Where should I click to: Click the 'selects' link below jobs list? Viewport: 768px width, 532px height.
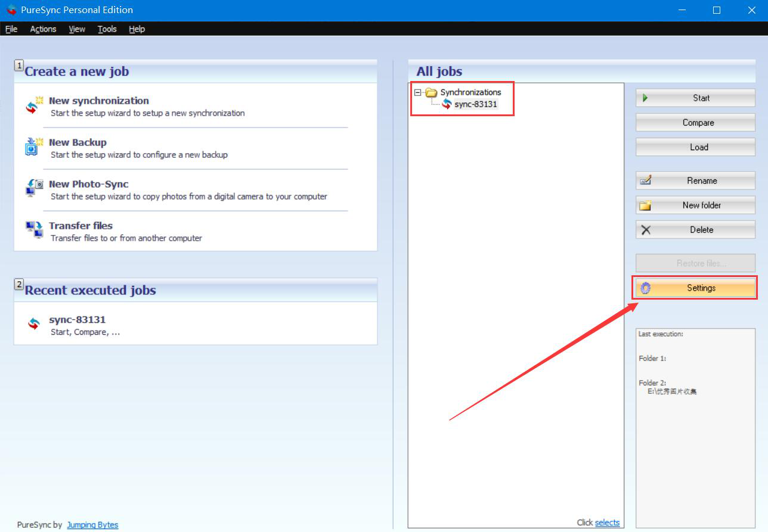pos(607,522)
